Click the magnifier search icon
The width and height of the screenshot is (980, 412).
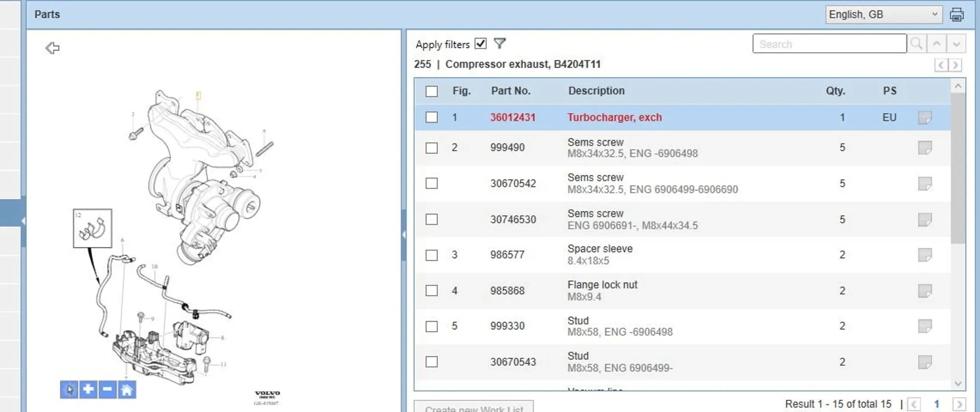tap(916, 44)
